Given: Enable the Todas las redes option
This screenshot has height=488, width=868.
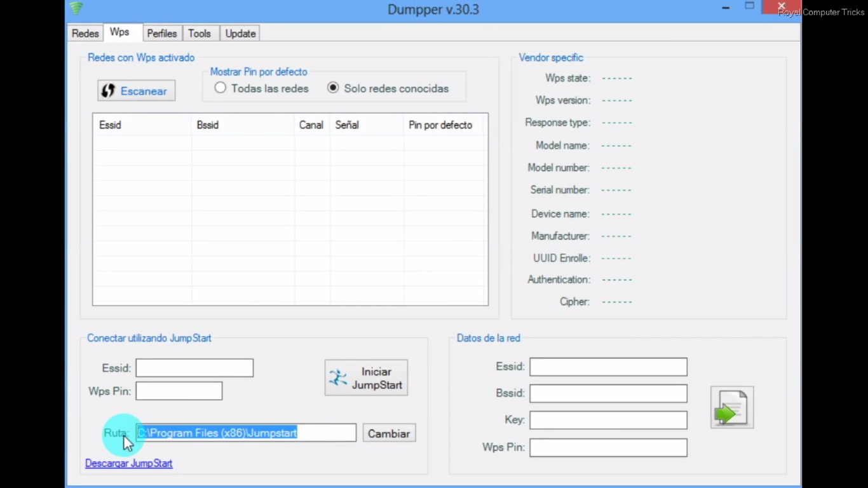Looking at the screenshot, I should [220, 88].
